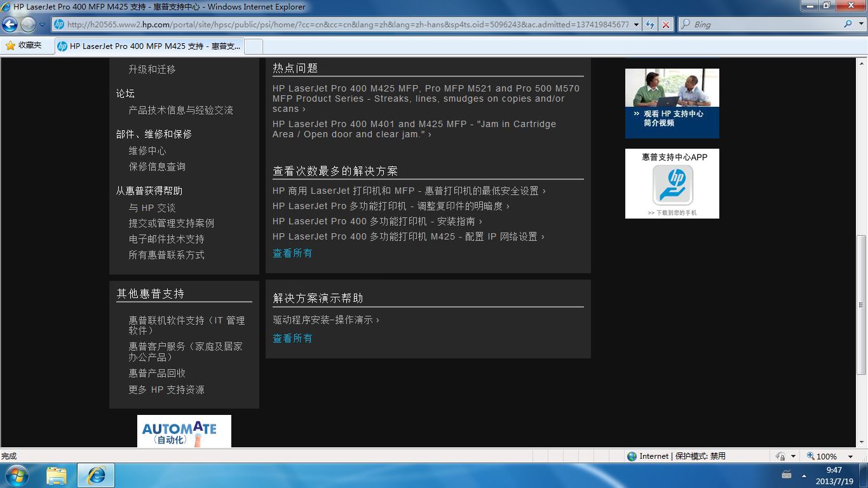Open 惠普打印机的最低安全设置 article

click(409, 191)
